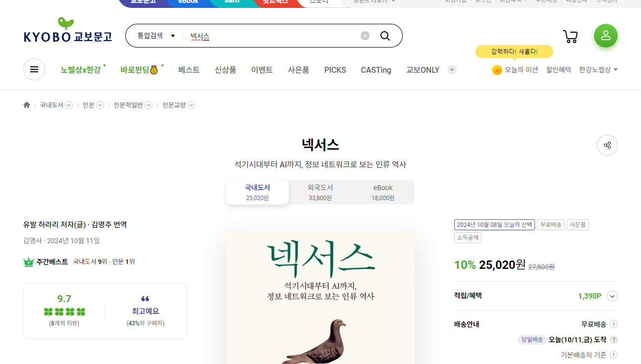Screen dimensions: 641x364
Task: Expand the 국내도서 breadcrumb dropdown
Action: click(x=69, y=105)
